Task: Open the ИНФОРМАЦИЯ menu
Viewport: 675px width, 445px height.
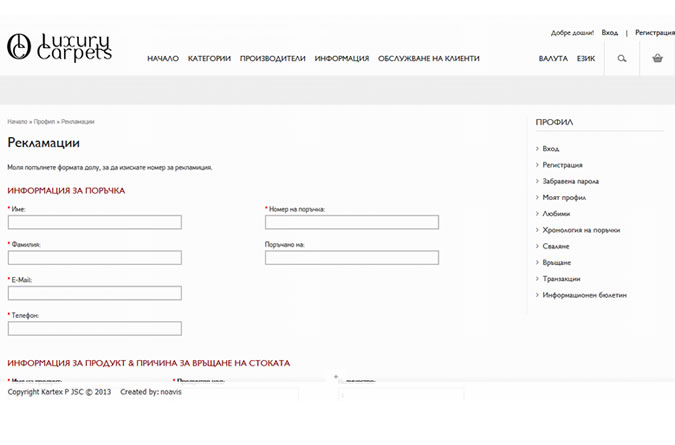Action: (x=342, y=59)
